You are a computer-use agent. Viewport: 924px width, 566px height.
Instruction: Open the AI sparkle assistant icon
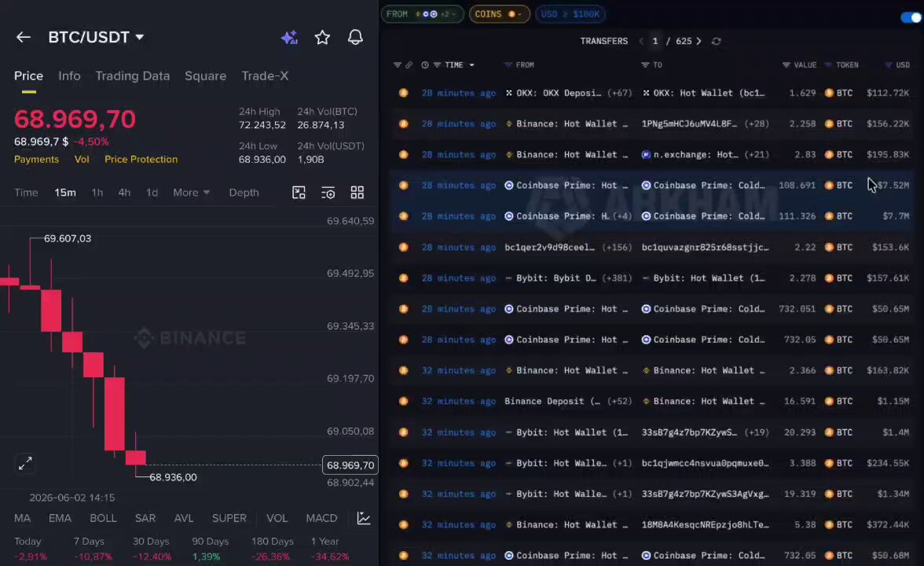(289, 38)
